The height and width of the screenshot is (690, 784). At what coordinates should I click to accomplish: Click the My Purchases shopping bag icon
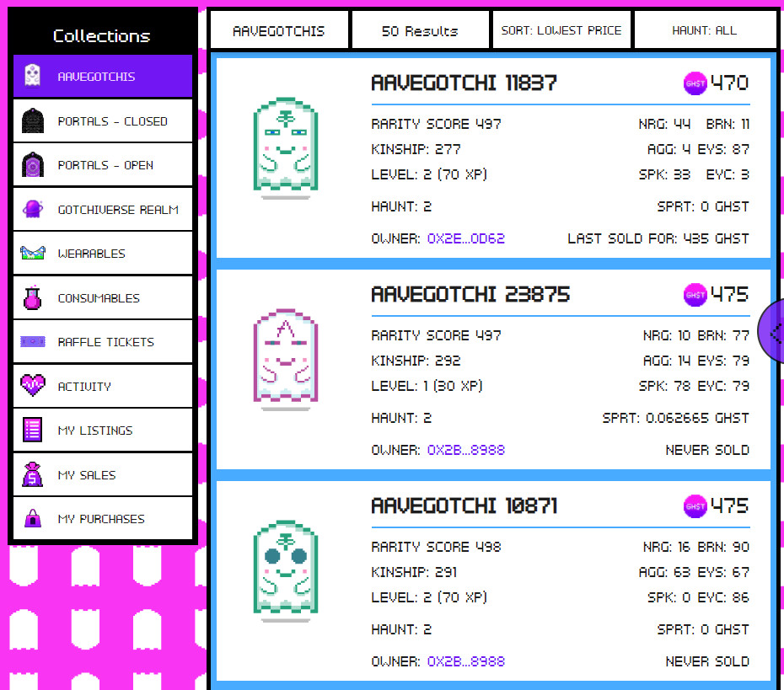pyautogui.click(x=33, y=518)
